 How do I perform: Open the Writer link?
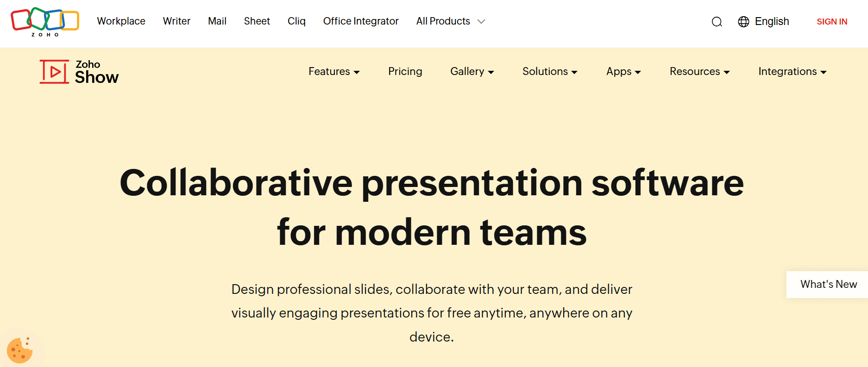pos(176,21)
